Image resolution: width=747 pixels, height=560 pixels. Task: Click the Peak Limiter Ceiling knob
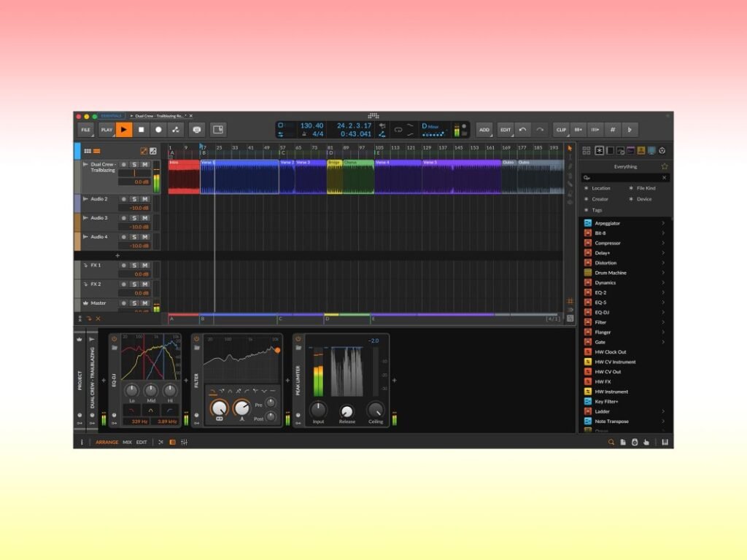376,410
